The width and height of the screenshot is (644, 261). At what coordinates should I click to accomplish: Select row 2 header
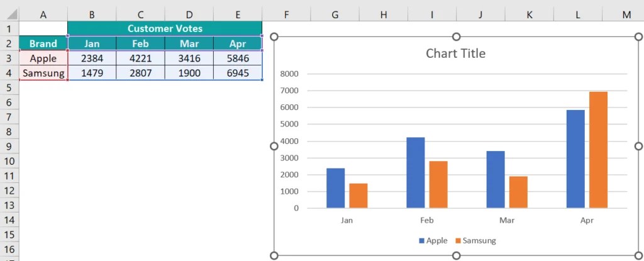coord(10,43)
